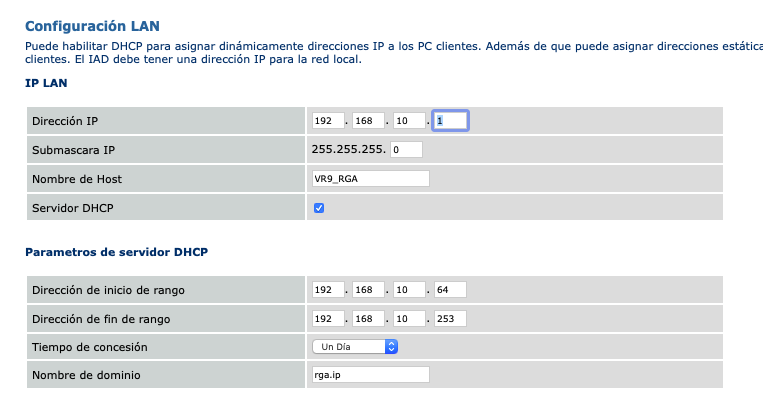This screenshot has width=763, height=406.
Task: Toggle the Servidor DHCP checkbox
Action: pos(319,208)
